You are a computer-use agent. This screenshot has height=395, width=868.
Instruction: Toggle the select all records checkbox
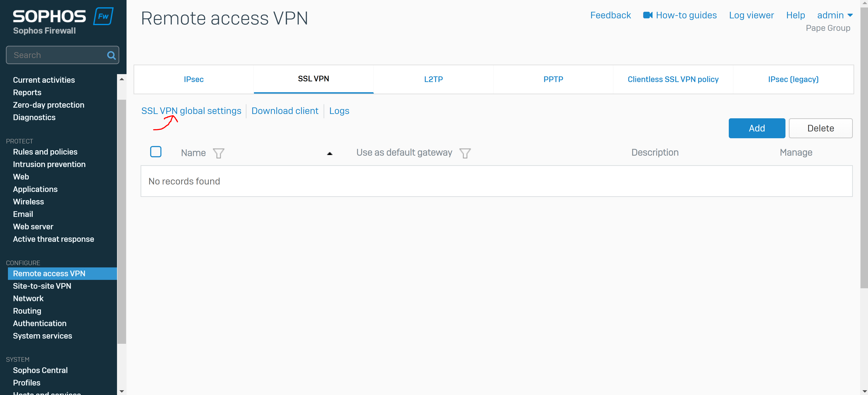pos(156,152)
